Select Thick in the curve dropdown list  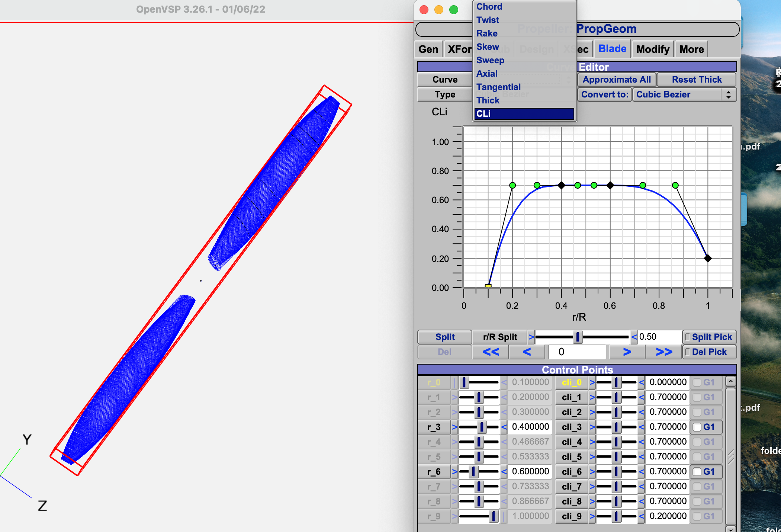pos(488,100)
